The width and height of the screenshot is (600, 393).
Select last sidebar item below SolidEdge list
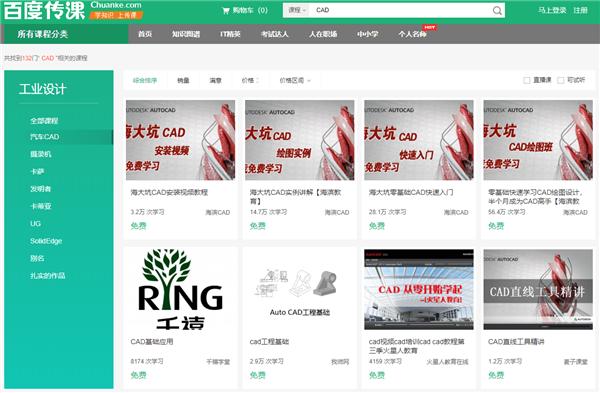tap(47, 276)
